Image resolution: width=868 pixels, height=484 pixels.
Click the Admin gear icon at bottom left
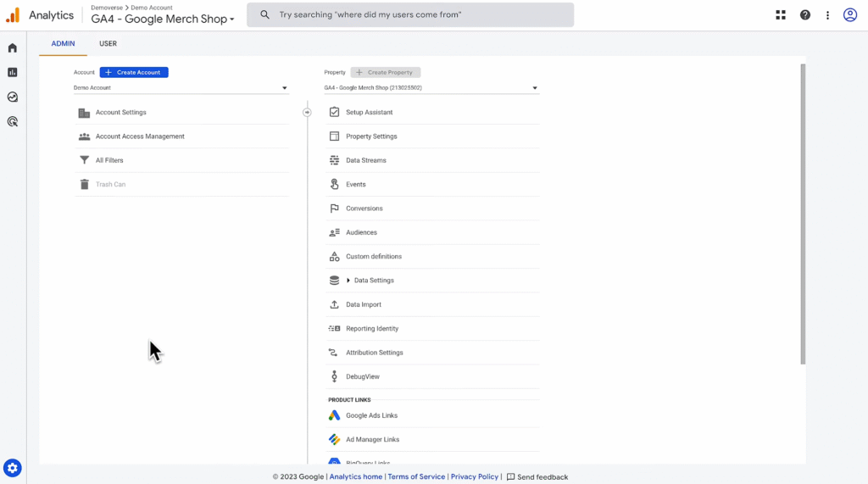12,468
